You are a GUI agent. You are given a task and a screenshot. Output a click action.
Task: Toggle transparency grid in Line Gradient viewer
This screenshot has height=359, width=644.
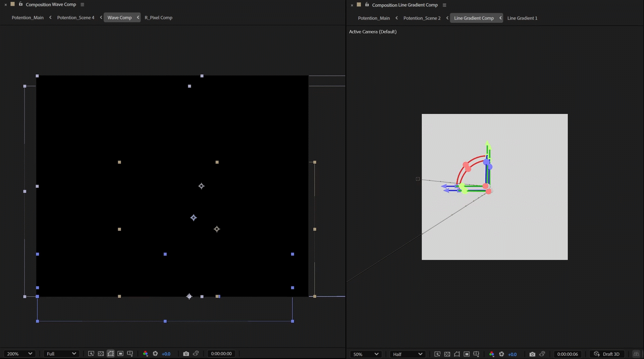[x=447, y=354]
